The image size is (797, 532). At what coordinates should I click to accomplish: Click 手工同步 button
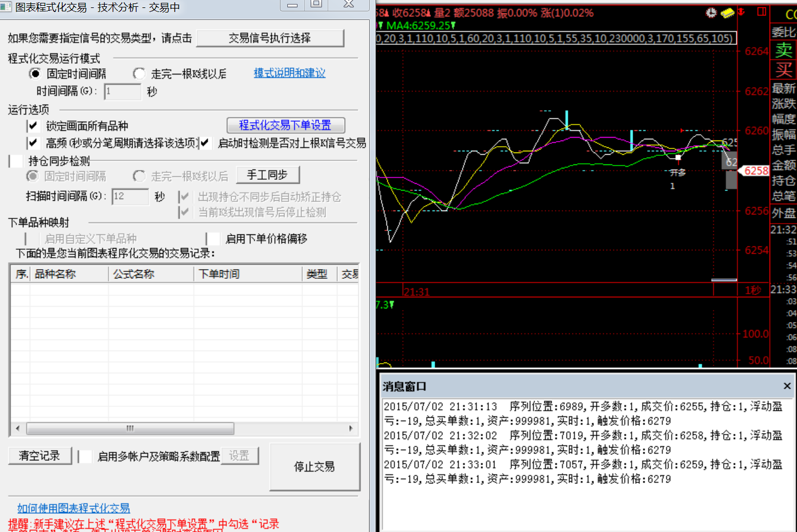coord(267,175)
